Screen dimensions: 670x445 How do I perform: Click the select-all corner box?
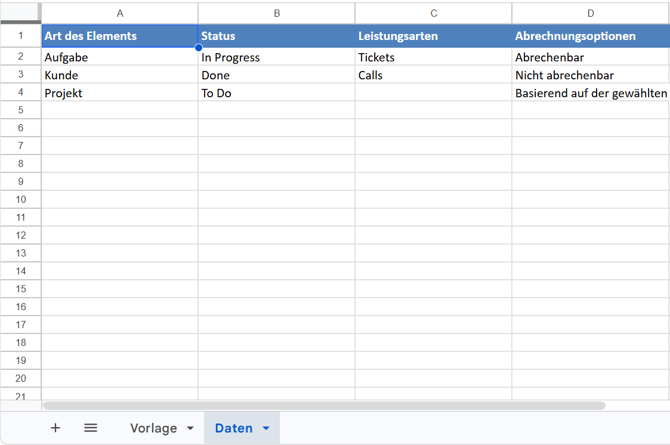[x=20, y=13]
